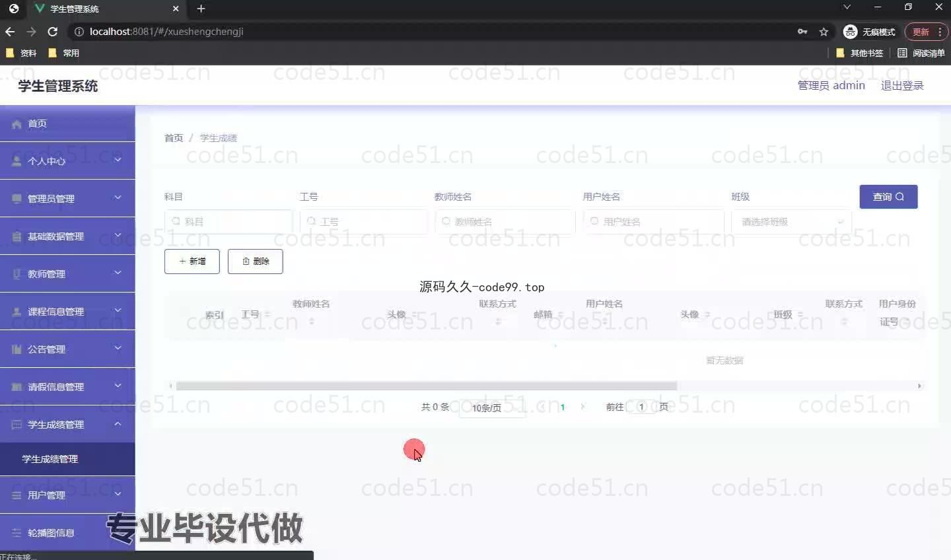Click the 新增 add button
Screen dimensions: 951x560
tap(192, 262)
